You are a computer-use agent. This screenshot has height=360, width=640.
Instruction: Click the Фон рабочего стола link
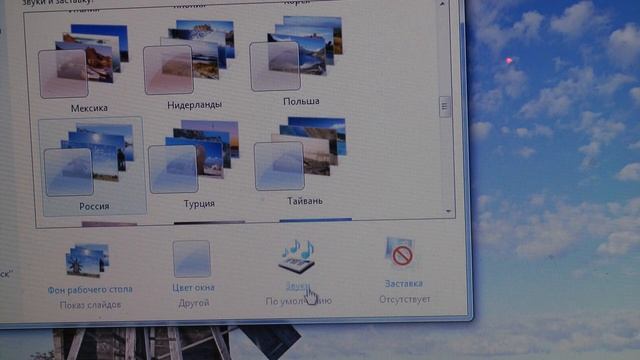[90, 290]
